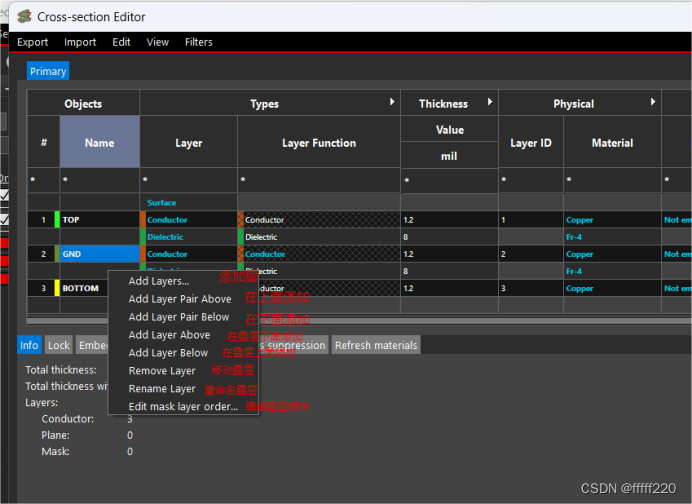Open the Import menu
692x504 pixels.
point(80,42)
